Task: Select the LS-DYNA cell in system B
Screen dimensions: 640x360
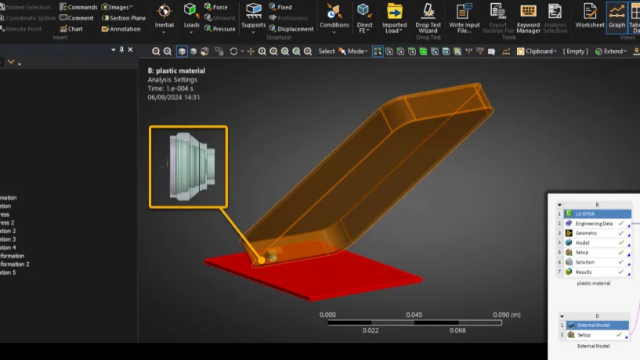Action: pyautogui.click(x=598, y=214)
